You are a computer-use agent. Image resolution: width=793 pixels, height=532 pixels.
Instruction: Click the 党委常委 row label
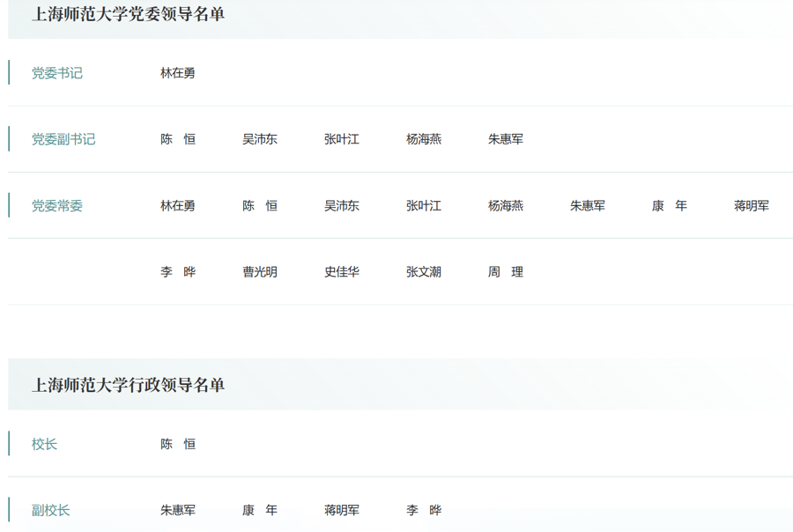(57, 205)
